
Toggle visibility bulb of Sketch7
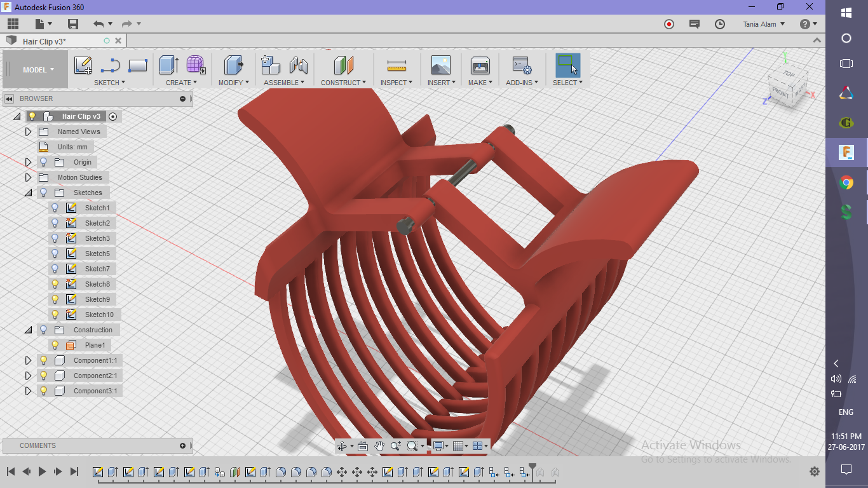(55, 269)
